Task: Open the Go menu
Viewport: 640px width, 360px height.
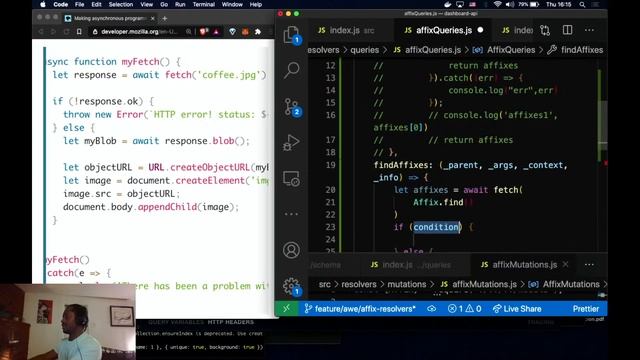Action: click(164, 4)
